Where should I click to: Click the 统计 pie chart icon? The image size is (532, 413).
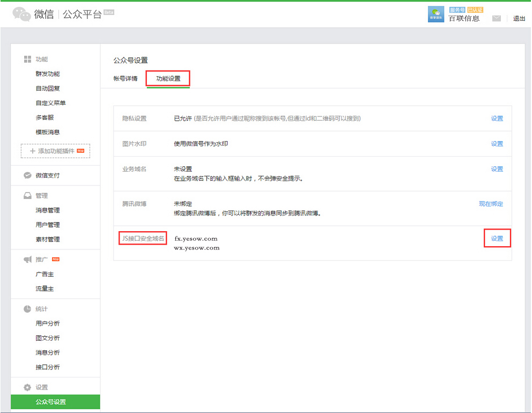coord(27,309)
